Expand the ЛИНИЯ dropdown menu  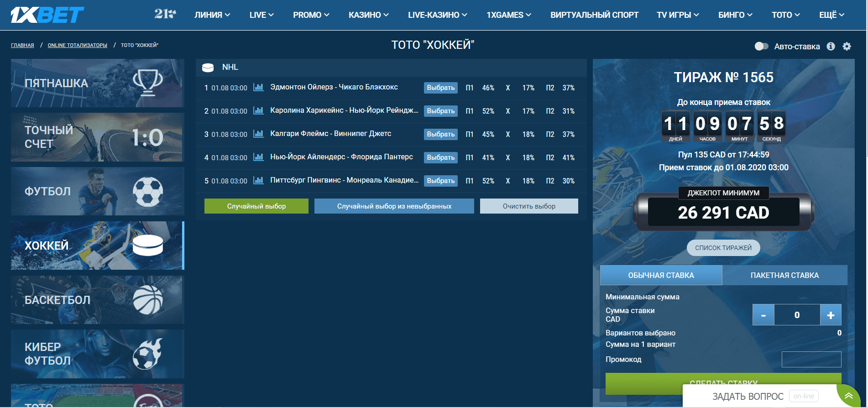click(x=212, y=15)
